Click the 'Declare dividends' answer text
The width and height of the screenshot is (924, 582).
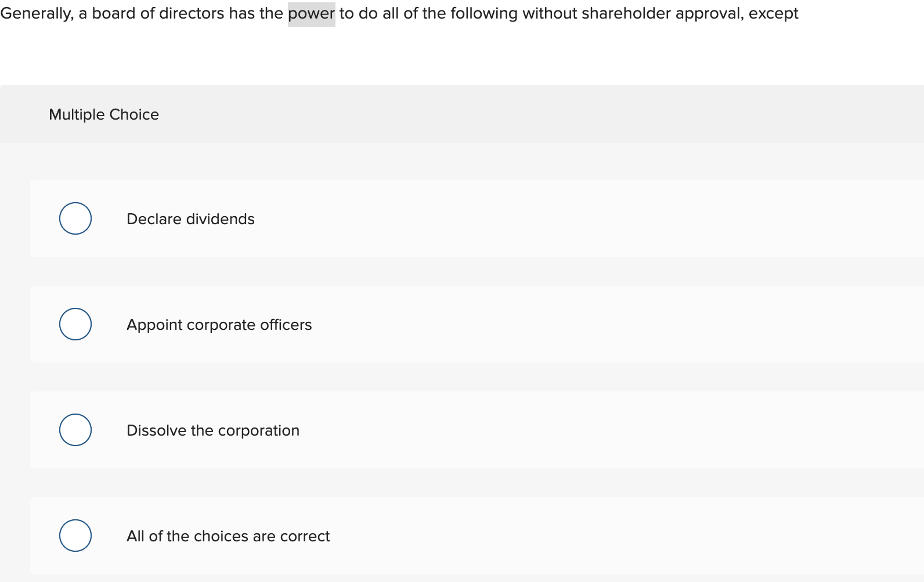pyautogui.click(x=190, y=219)
